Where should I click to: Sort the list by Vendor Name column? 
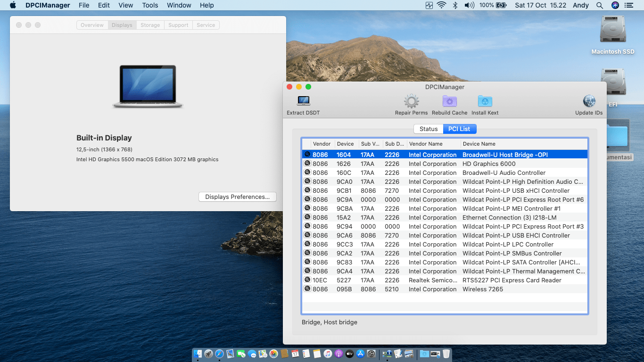(x=433, y=144)
